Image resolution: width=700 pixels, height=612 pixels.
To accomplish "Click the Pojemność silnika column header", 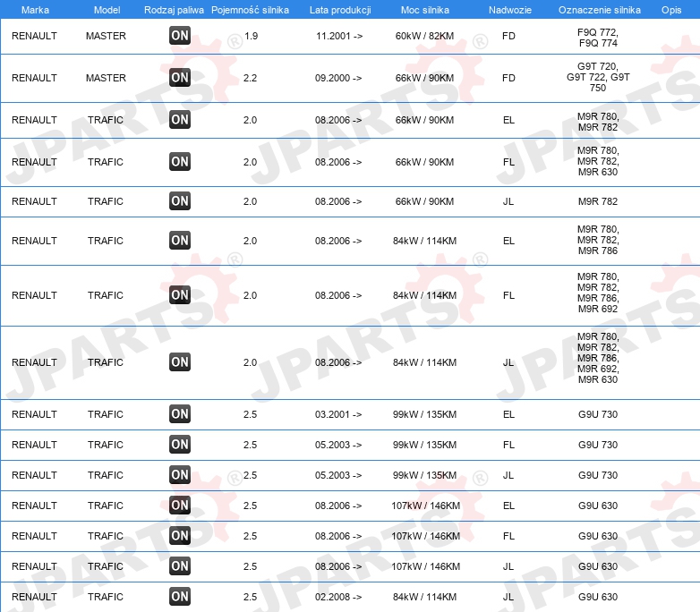I will pos(250,10).
